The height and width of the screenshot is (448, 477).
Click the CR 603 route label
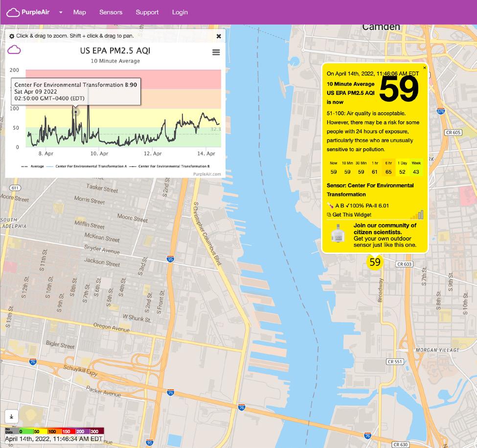pos(404,264)
